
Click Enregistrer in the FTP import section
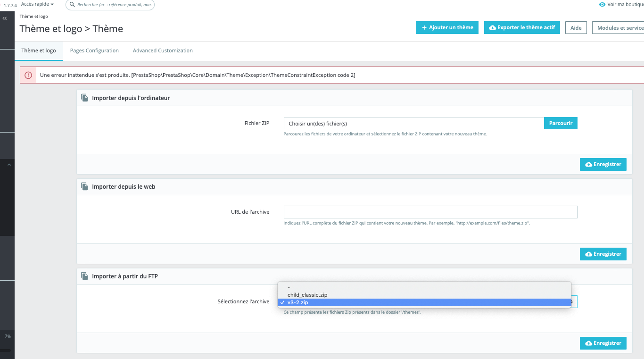[603, 343]
